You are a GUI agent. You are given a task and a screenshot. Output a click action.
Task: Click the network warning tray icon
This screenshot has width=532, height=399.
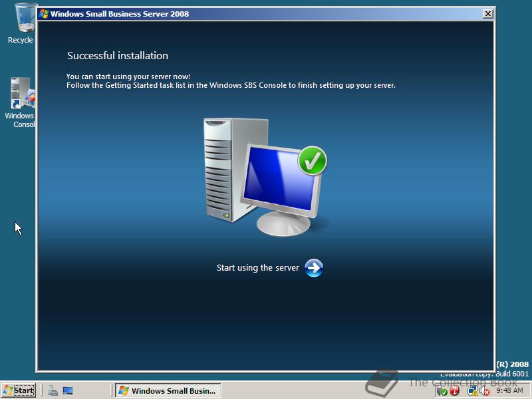pos(472,391)
